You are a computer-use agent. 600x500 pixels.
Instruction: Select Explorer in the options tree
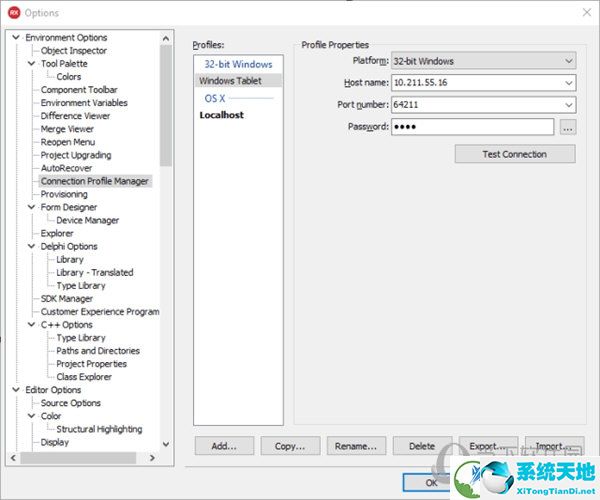pyautogui.click(x=57, y=233)
